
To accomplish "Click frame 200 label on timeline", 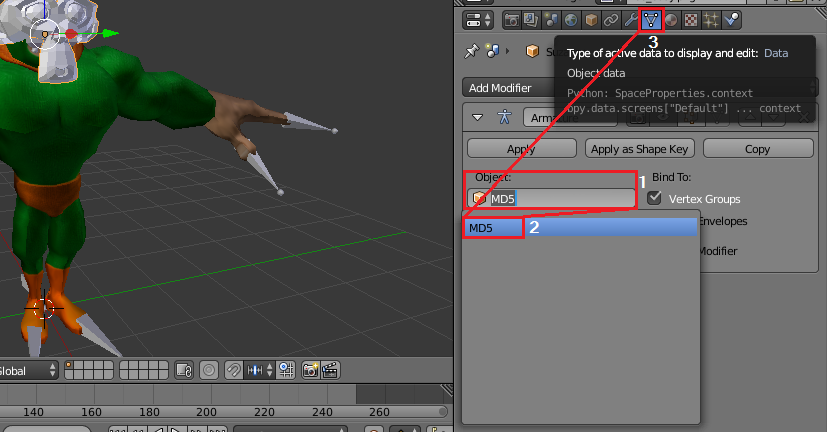I will tap(206, 412).
